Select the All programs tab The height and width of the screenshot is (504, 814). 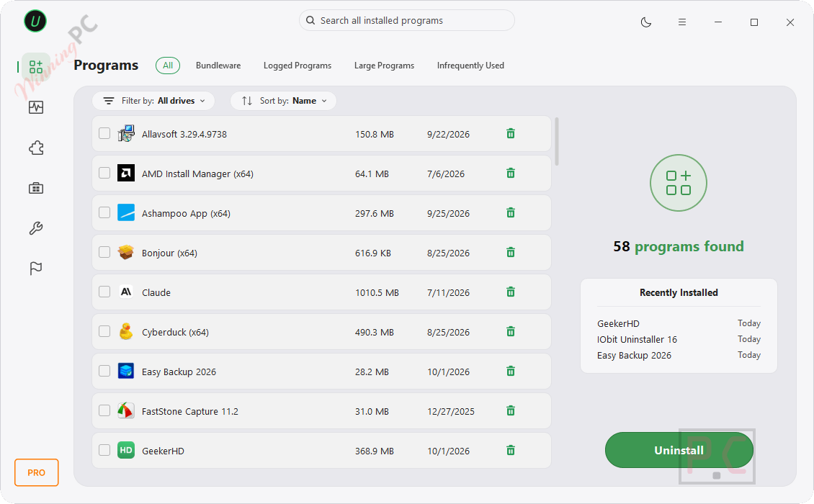(168, 66)
